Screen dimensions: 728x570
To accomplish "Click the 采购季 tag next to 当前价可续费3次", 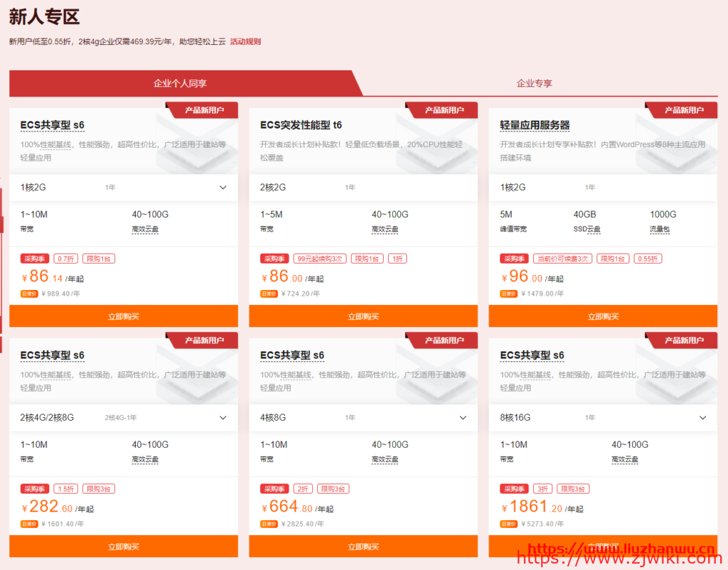I will [515, 259].
